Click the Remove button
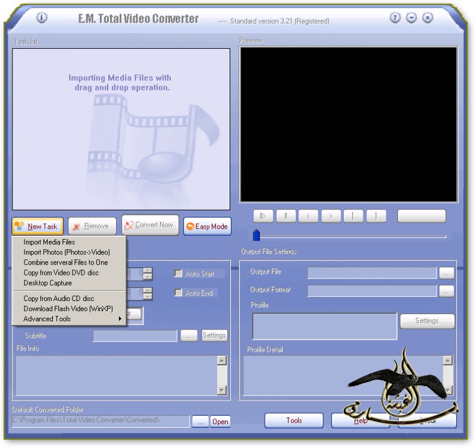The height and width of the screenshot is (448, 476). pos(92,226)
